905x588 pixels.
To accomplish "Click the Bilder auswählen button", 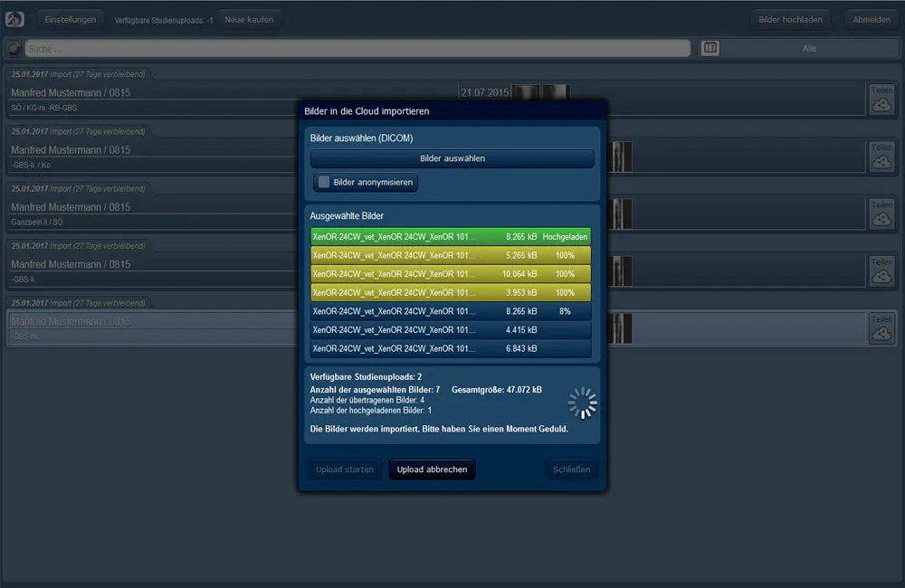I will pyautogui.click(x=452, y=158).
